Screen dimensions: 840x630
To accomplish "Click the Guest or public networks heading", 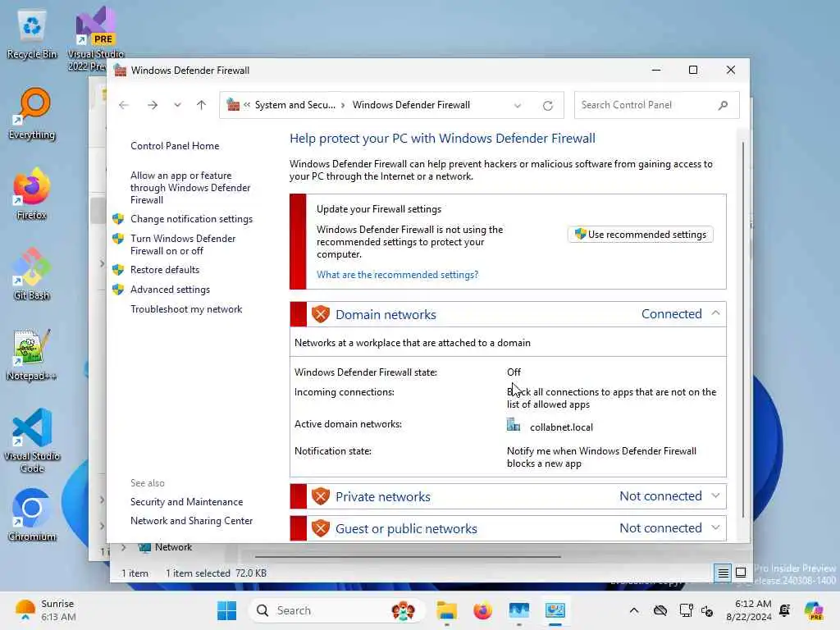I will (406, 529).
